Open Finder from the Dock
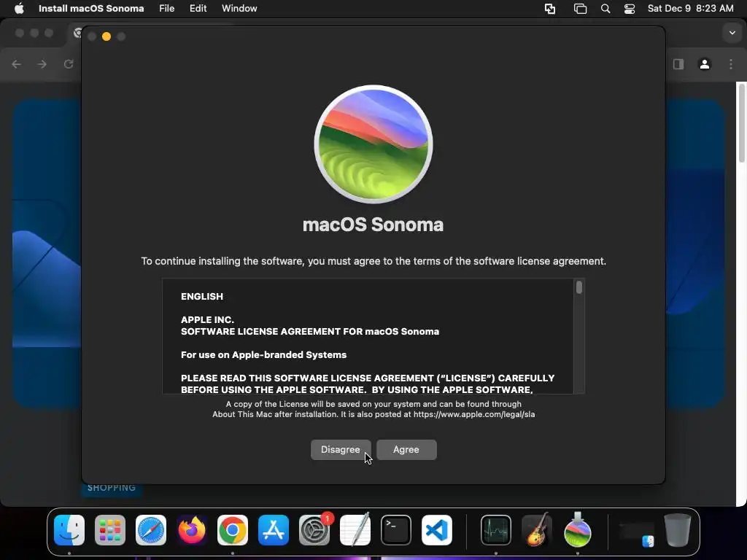 [x=69, y=530]
